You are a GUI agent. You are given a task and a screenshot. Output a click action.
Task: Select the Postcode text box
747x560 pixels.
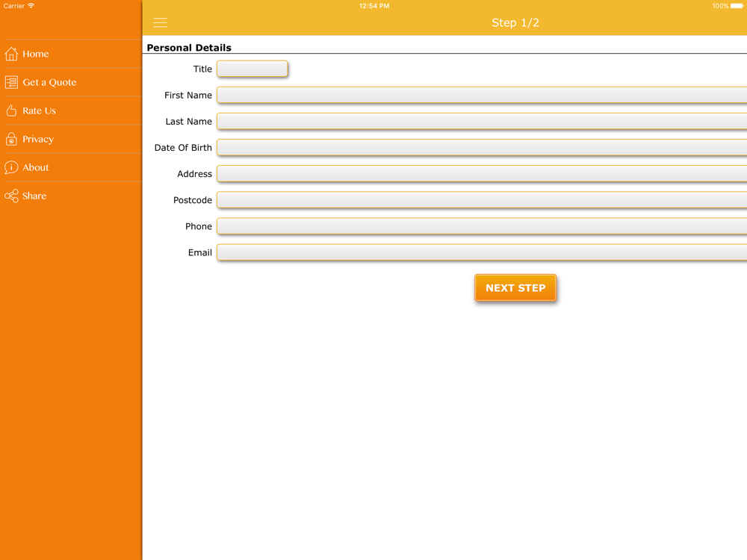click(x=482, y=200)
